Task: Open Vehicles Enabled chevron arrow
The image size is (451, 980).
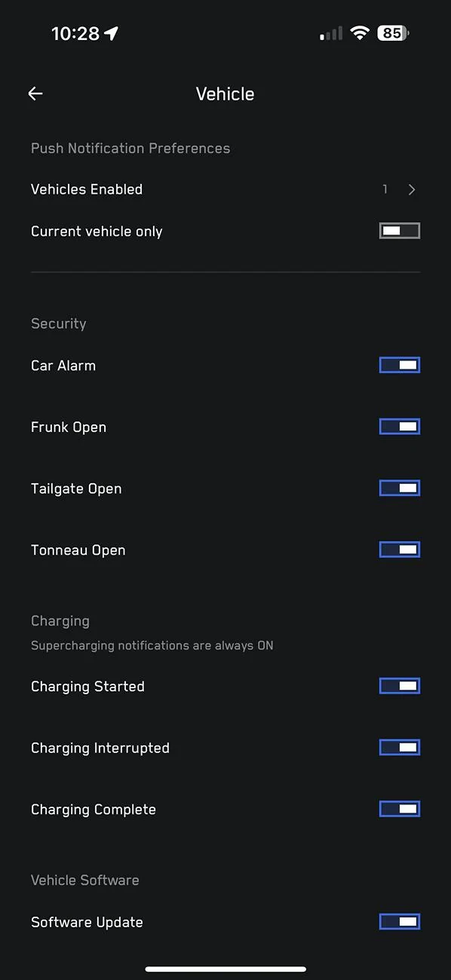Action: 412,190
